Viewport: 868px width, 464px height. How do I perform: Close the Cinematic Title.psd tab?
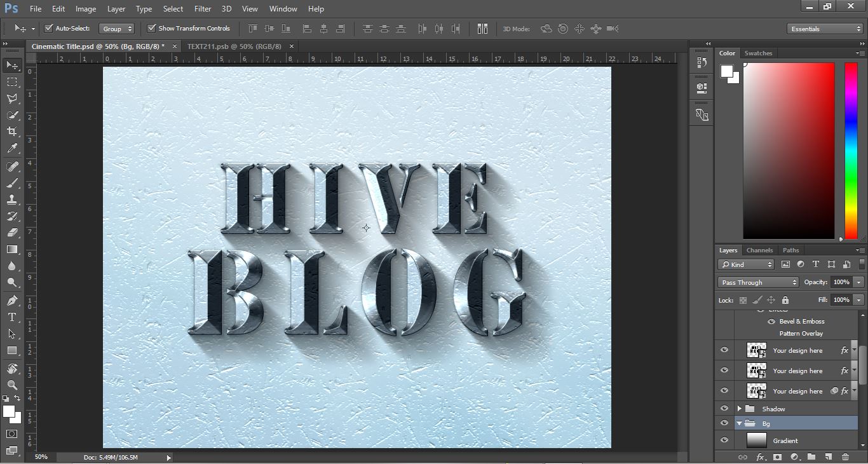(x=175, y=46)
